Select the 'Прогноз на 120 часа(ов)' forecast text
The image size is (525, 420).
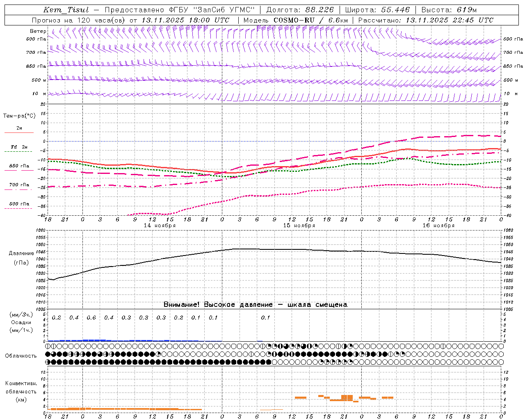(79, 20)
